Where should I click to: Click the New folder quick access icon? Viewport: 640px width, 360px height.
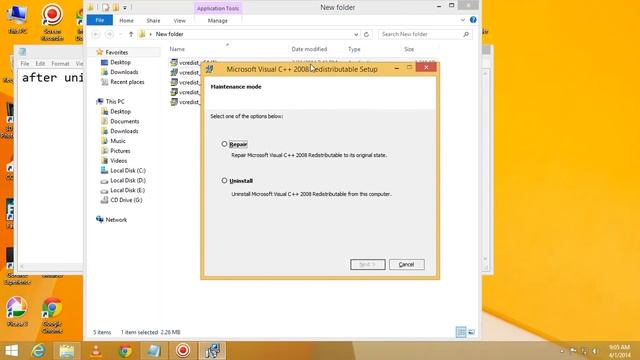coord(116,7)
